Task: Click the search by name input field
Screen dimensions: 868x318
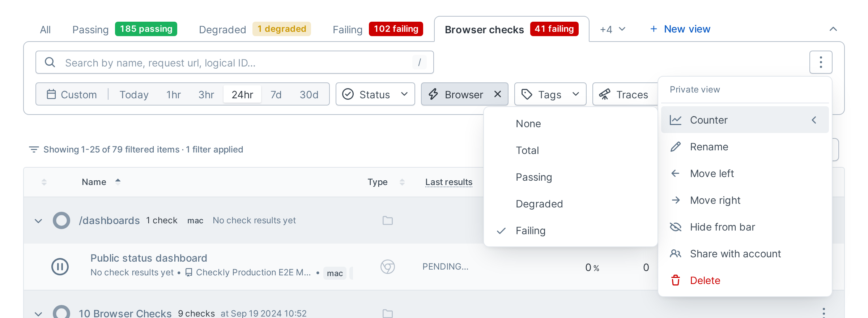Action: [235, 62]
